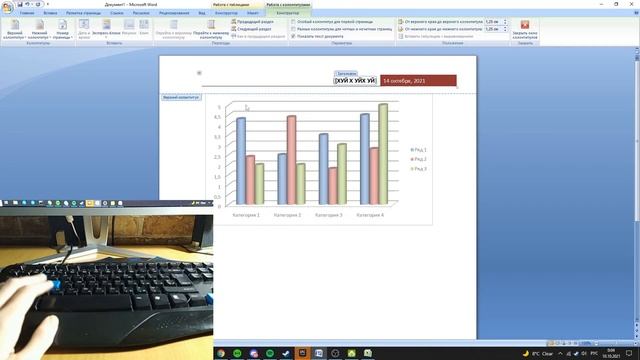Adjust footer-from-bottom spinner arrows
Screen dimensions: 640x360
(505, 29)
